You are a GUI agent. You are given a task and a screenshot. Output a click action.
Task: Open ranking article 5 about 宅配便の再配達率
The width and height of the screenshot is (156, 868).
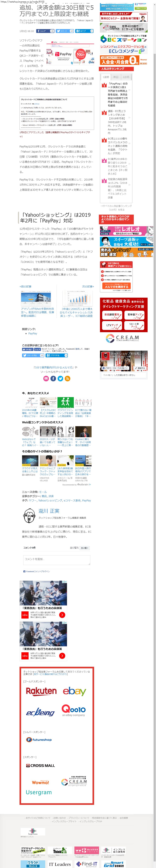pos(118,188)
